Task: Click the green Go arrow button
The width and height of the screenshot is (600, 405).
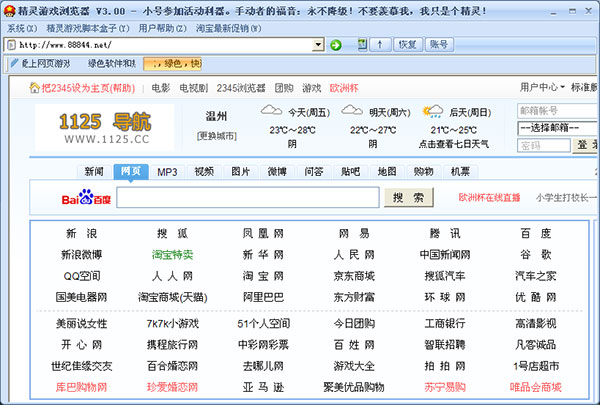Action: click(336, 45)
